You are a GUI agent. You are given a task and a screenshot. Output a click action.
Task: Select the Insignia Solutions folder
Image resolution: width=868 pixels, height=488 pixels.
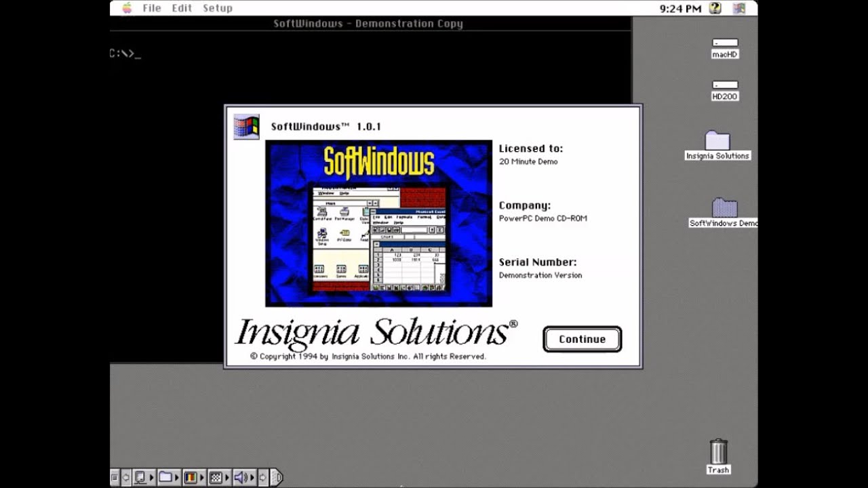click(717, 146)
